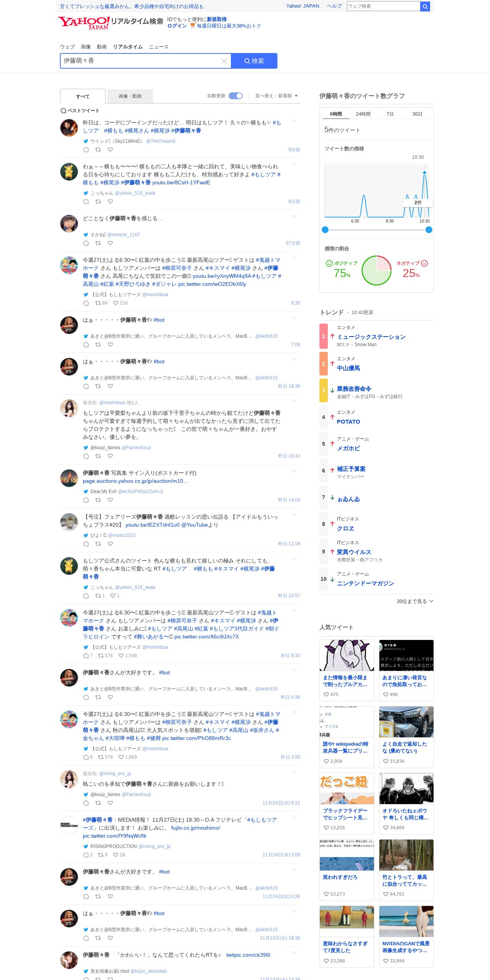Select the 24時間 graph tab
Viewport: 490px width, 980px height.
(x=363, y=114)
